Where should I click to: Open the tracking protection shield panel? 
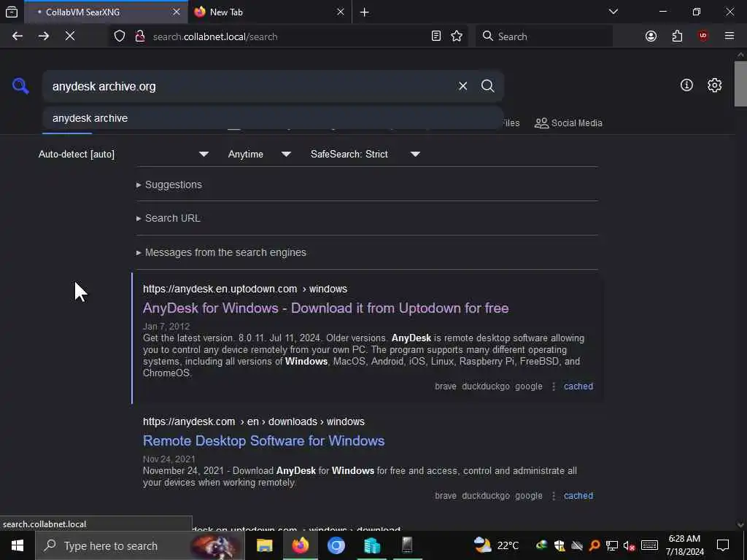tap(120, 36)
